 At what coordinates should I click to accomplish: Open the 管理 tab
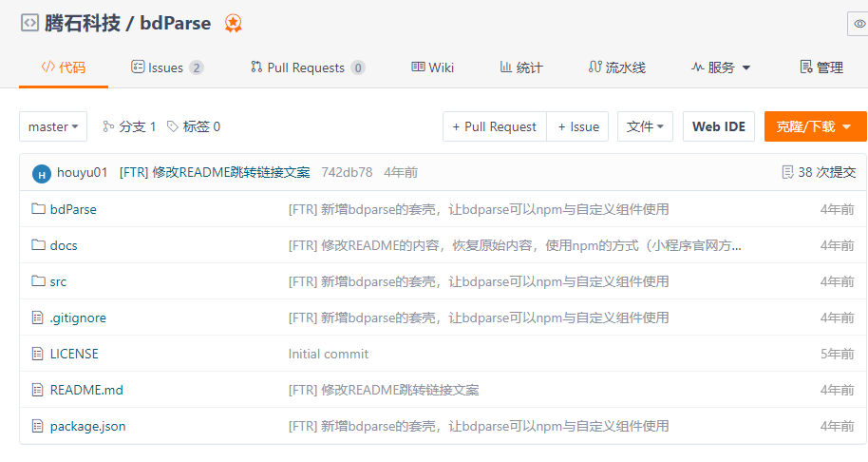click(x=821, y=67)
